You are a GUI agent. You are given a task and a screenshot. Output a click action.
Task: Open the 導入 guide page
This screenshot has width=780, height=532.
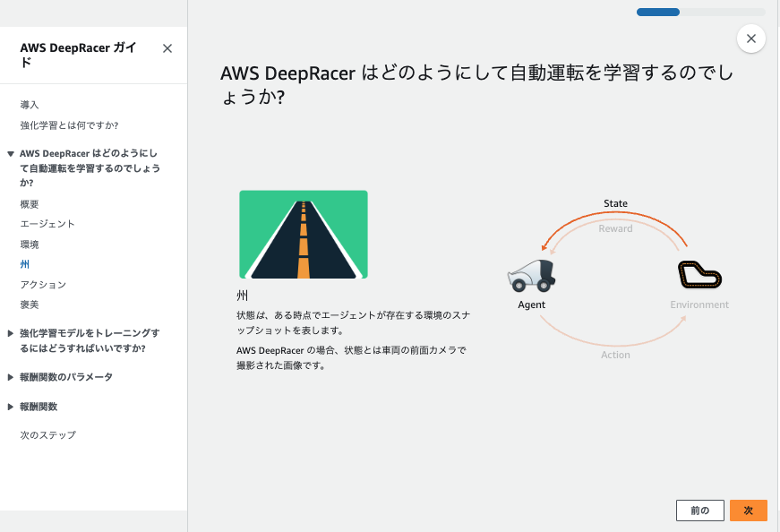tap(30, 105)
